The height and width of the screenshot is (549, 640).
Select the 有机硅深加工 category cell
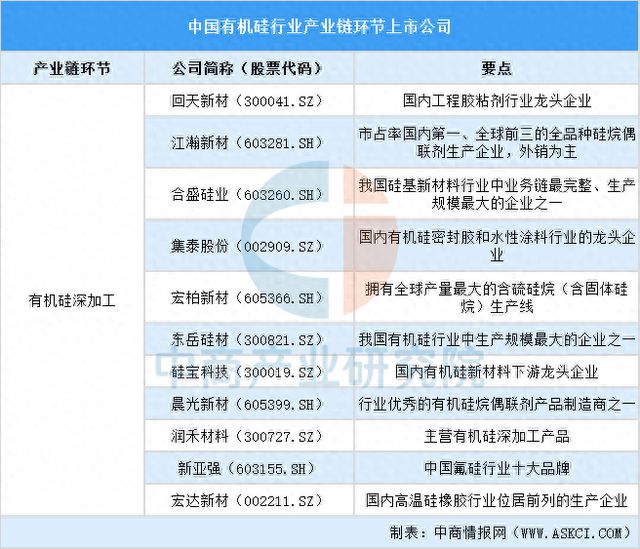click(72, 301)
